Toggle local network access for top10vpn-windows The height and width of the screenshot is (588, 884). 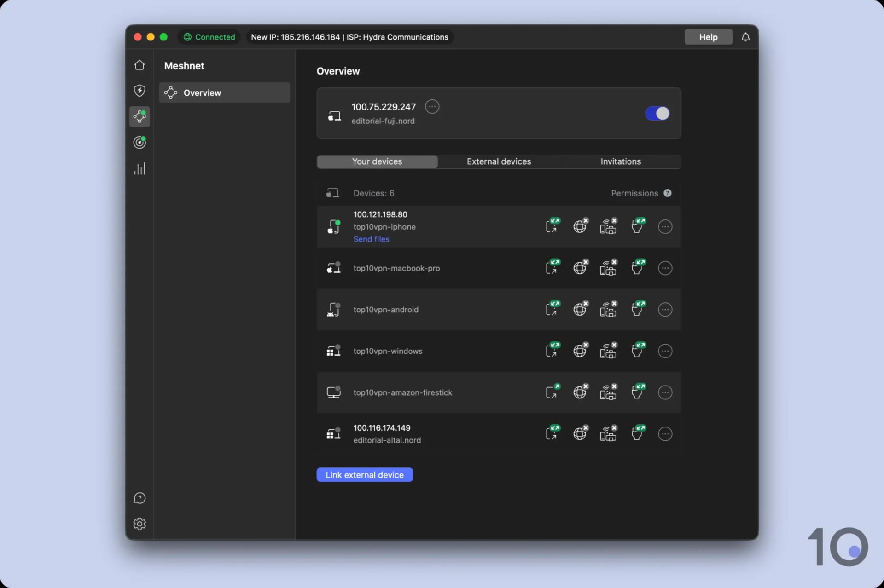tap(609, 351)
